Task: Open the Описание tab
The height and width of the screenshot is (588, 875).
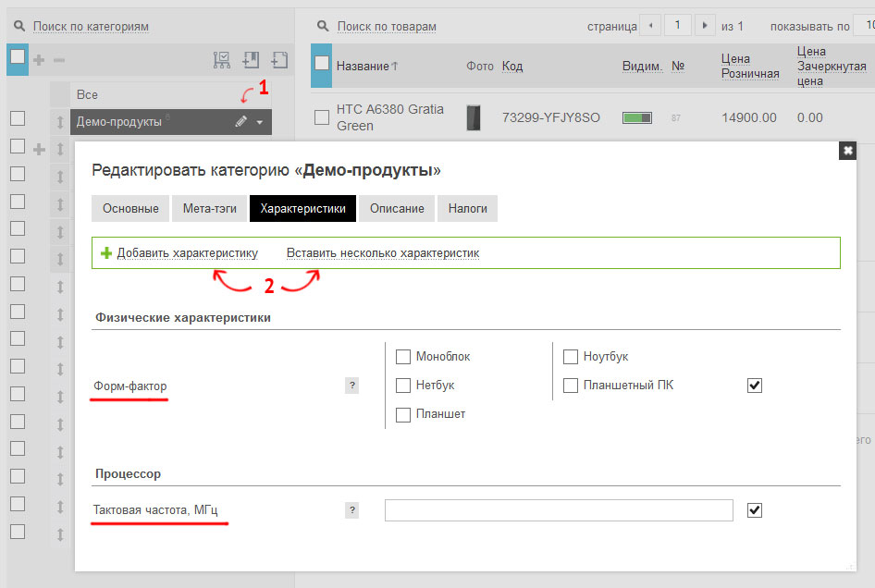Action: [397, 209]
